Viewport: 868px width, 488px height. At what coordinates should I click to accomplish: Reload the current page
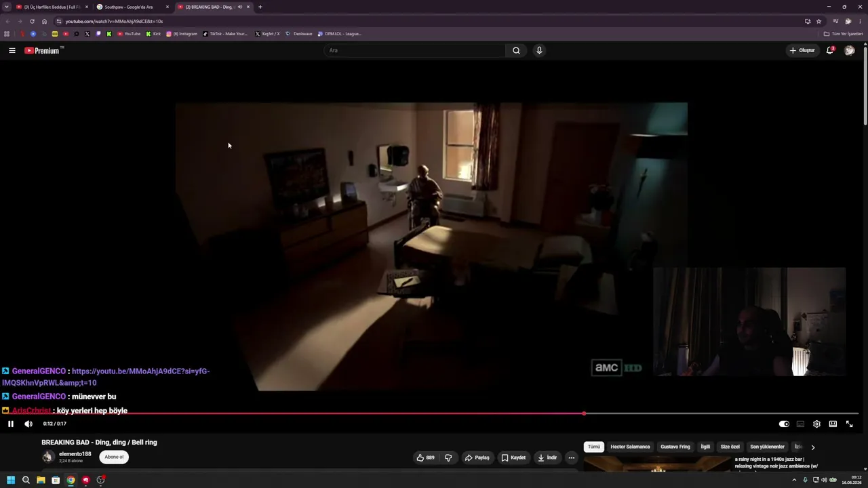point(32,21)
